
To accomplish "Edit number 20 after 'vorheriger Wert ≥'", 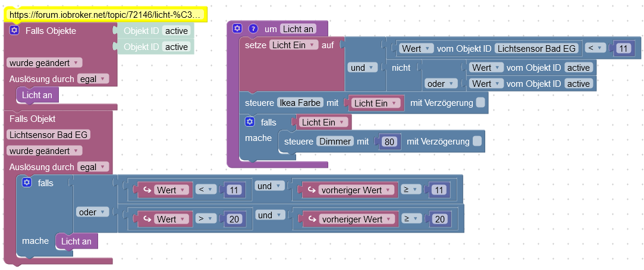I will [439, 219].
